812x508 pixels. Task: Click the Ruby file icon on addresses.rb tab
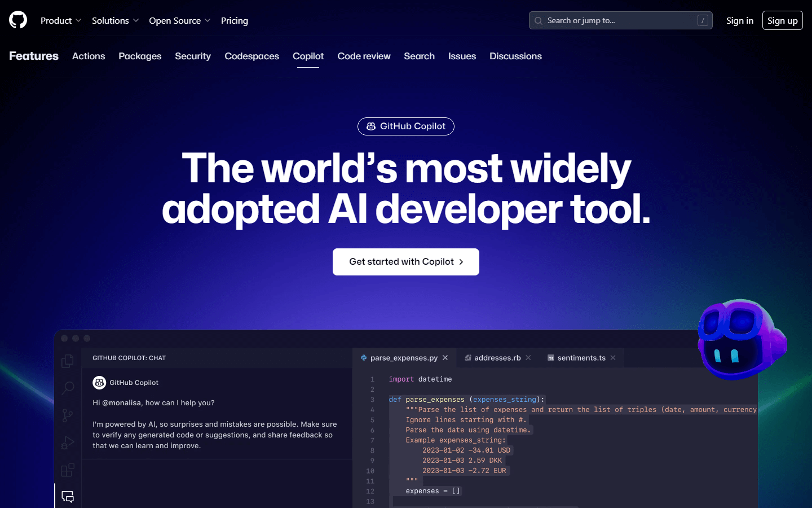click(468, 358)
